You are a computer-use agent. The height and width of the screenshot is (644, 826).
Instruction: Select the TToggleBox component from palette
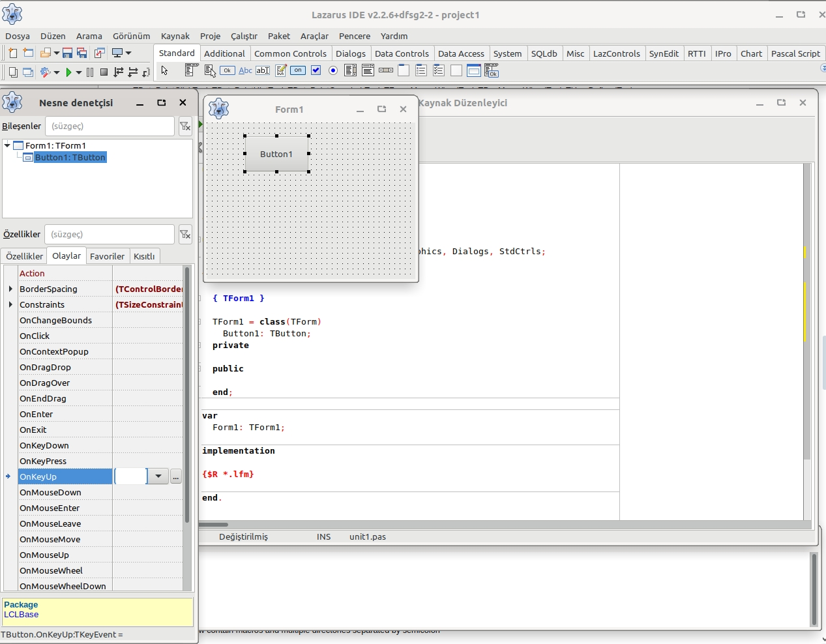298,70
